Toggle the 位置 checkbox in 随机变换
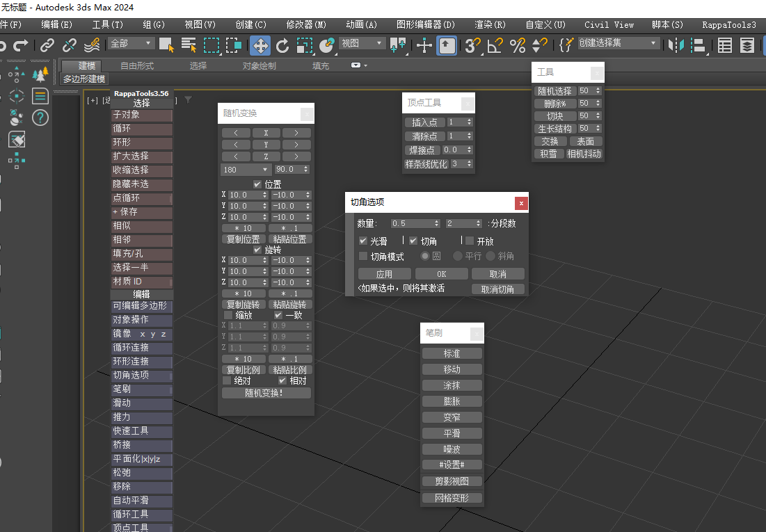Screen dimensions: 766x532 [x=257, y=184]
